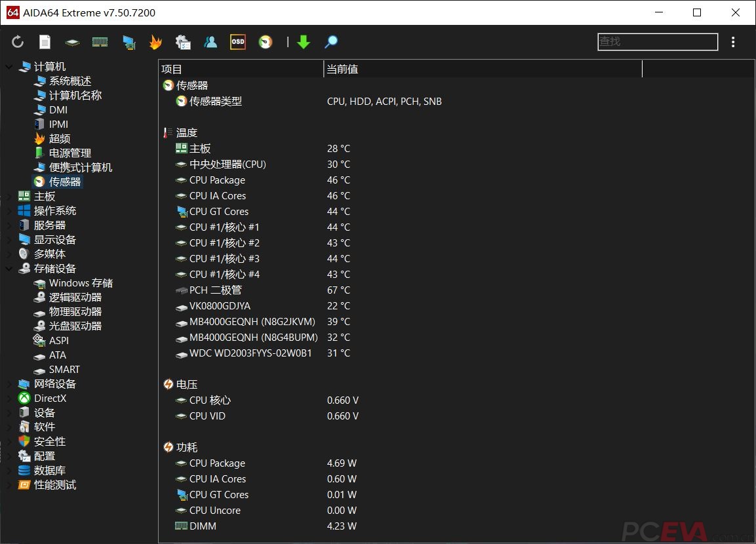Open the three-dot options menu
Image resolution: width=756 pixels, height=544 pixels.
point(733,42)
